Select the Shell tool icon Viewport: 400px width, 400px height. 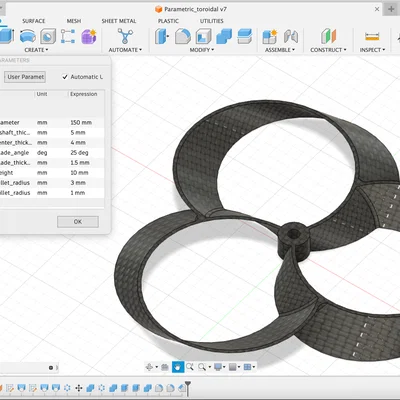(203, 36)
